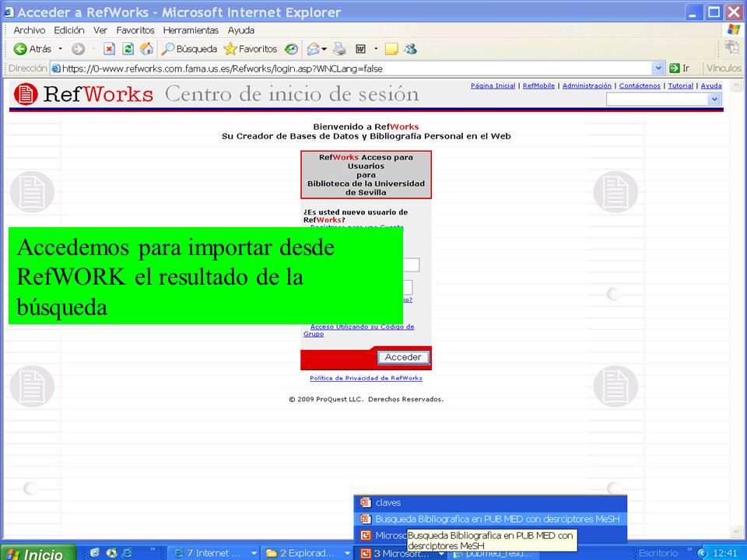The height and width of the screenshot is (560, 747).
Task: Click the Vínculos links toolbar label
Action: pyautogui.click(x=724, y=68)
